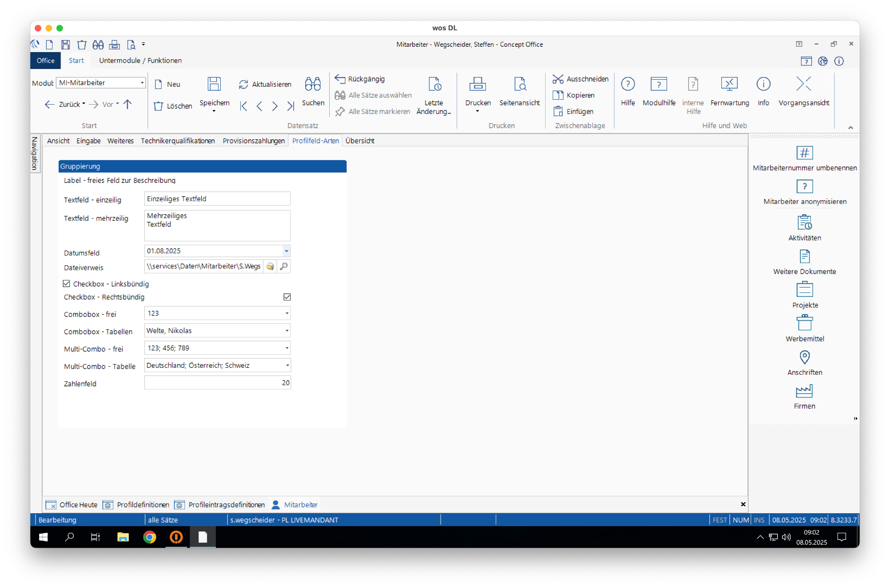Switch to Eingabe tab
This screenshot has width=890, height=588.
point(89,141)
